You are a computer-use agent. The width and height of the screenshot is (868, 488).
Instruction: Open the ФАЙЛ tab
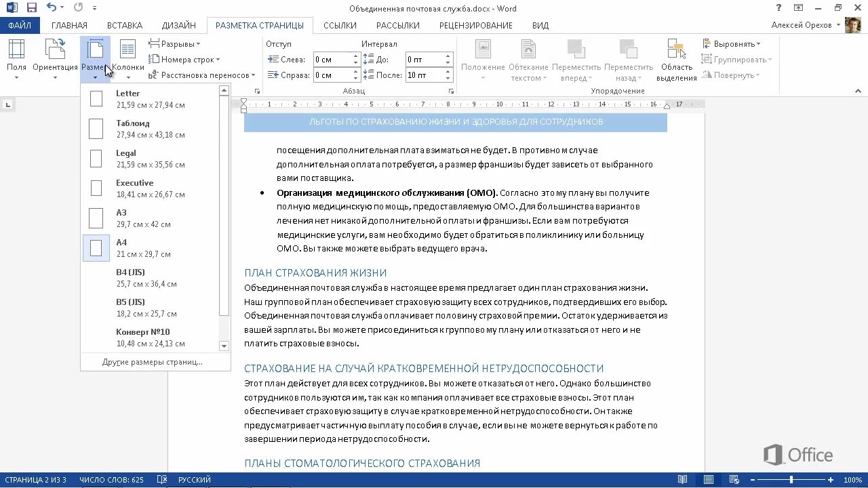(20, 25)
